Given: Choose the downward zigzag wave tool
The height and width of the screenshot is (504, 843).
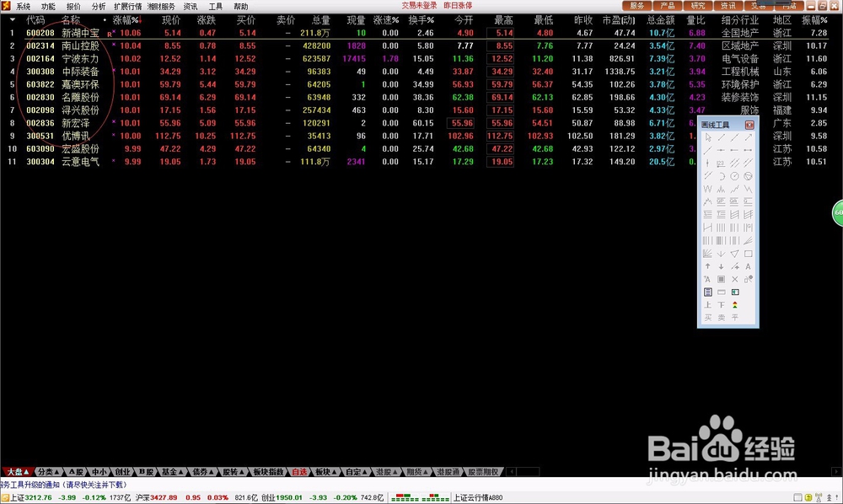Looking at the screenshot, I should tap(748, 189).
